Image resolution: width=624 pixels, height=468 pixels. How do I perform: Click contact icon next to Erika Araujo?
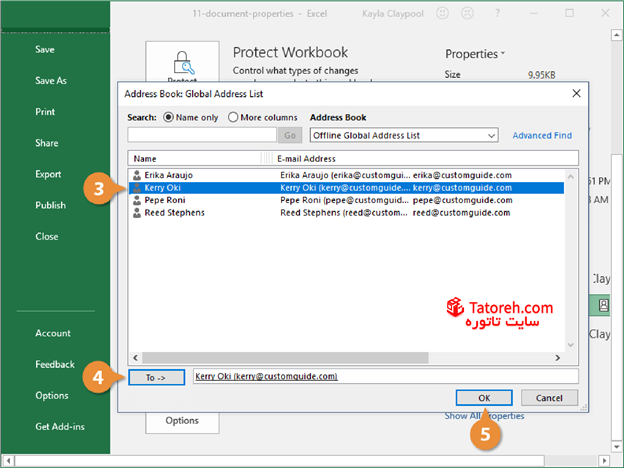(x=137, y=175)
